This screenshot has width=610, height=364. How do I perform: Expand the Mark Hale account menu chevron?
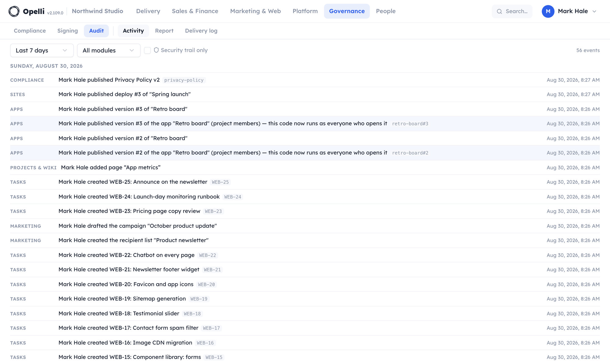(x=594, y=11)
